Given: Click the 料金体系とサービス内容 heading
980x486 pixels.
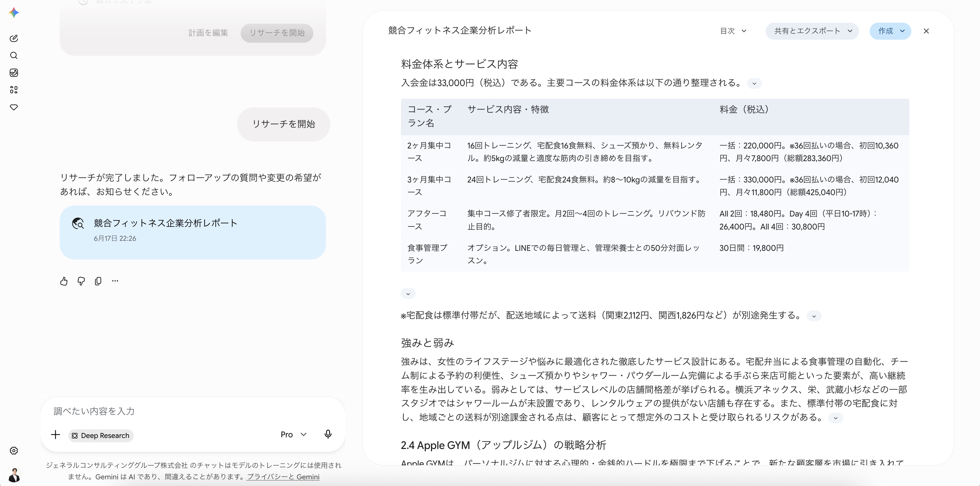Looking at the screenshot, I should 460,64.
